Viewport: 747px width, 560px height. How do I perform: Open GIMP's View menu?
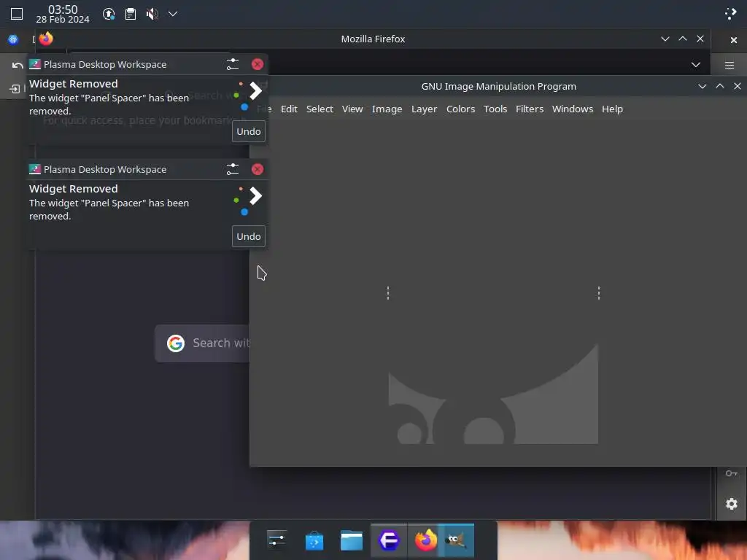coord(352,109)
